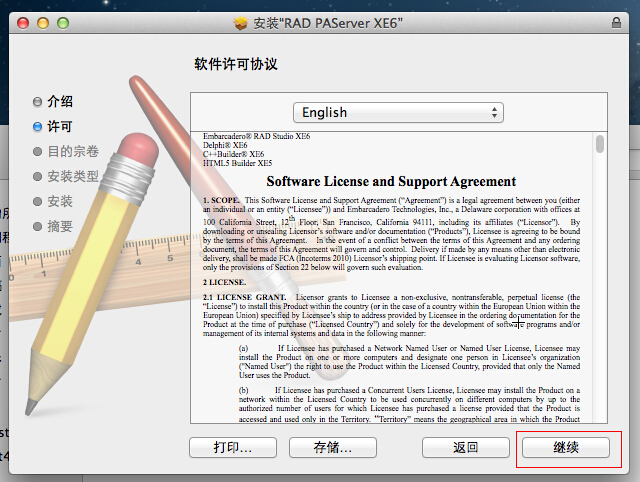Click the 软件许可协议 heading

tap(236, 64)
